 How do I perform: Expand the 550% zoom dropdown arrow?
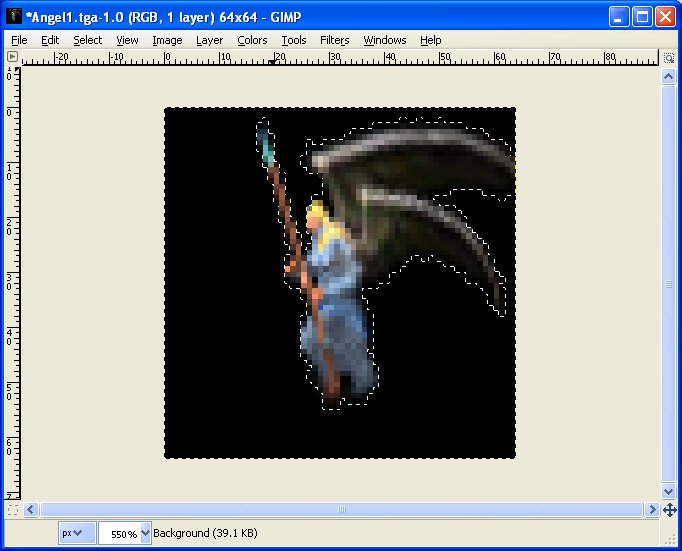tap(146, 533)
